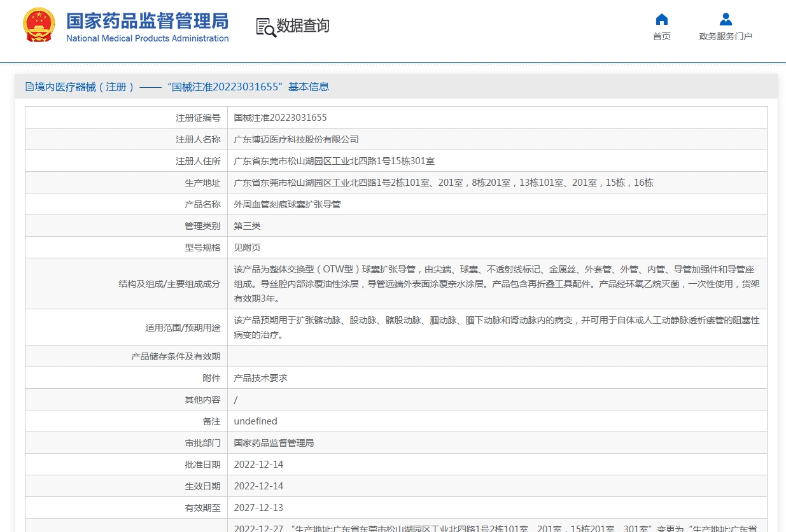
Task: Select 批准日期 value 2022-12-14
Action: [x=259, y=465]
